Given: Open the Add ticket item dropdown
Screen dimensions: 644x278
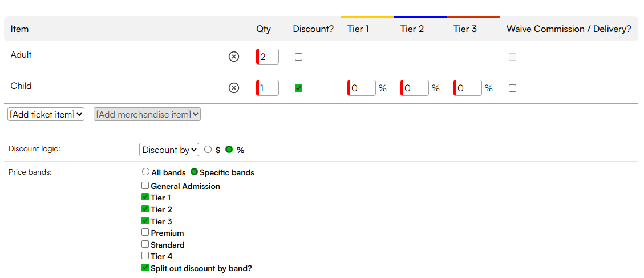Looking at the screenshot, I should click(x=46, y=114).
